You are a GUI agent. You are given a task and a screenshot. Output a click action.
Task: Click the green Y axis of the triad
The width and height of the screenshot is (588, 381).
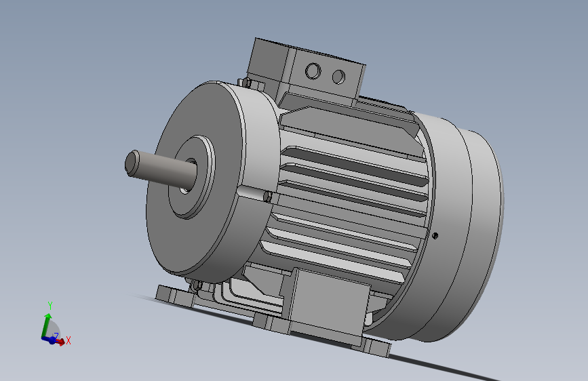[x=46, y=325]
